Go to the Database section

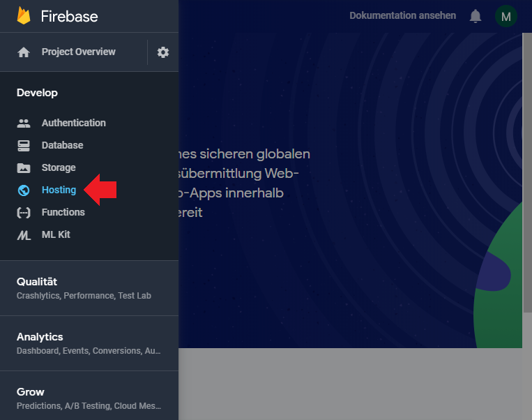(x=63, y=145)
